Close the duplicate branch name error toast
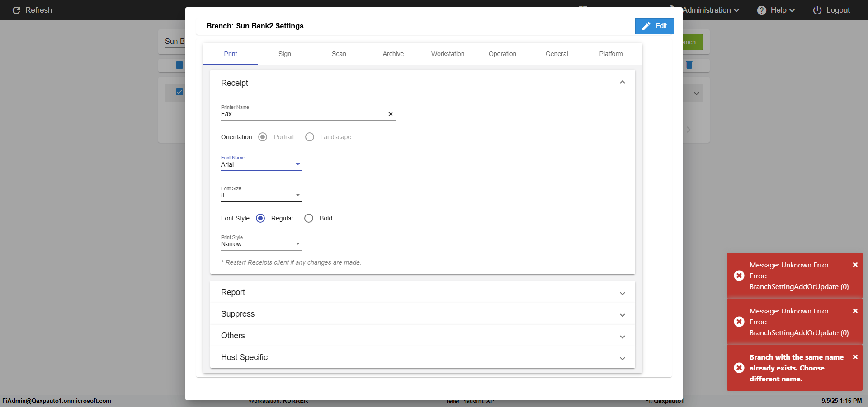 click(855, 357)
